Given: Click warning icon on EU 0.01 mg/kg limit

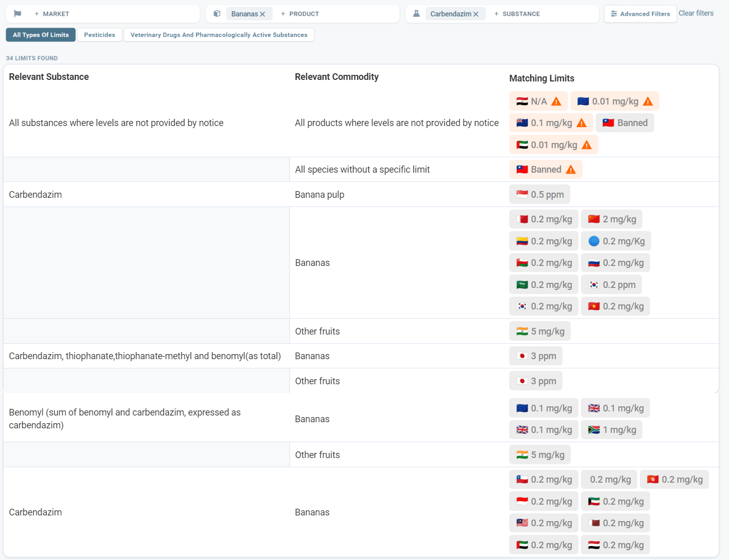Looking at the screenshot, I should click(648, 101).
